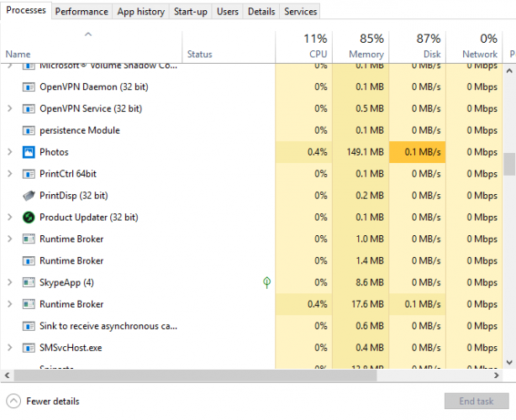Click the SkypeApp process icon

29,283
